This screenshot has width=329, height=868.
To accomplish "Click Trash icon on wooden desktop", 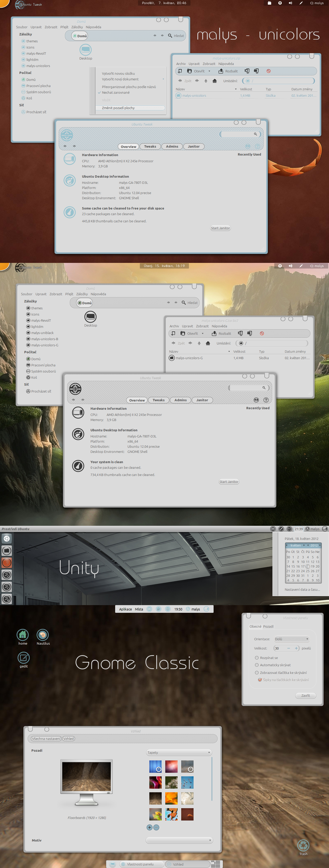I will point(303,845).
